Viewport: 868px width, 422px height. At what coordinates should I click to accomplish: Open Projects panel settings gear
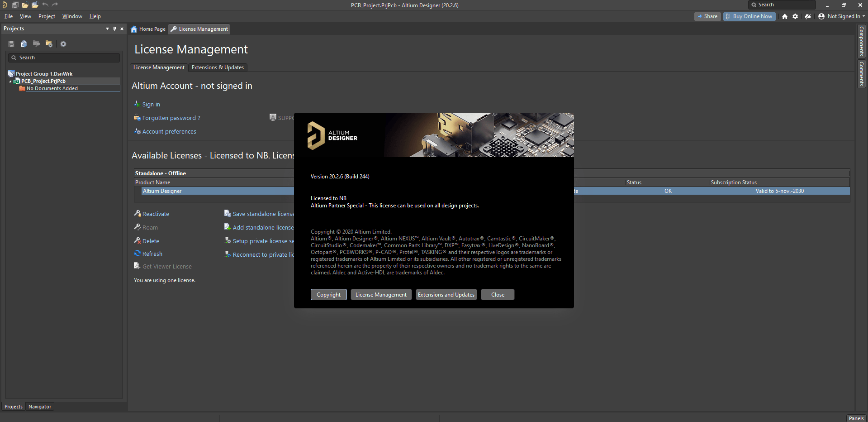63,44
